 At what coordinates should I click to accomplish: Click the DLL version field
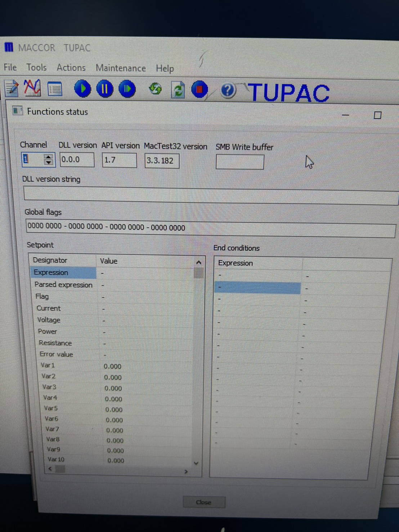[77, 160]
